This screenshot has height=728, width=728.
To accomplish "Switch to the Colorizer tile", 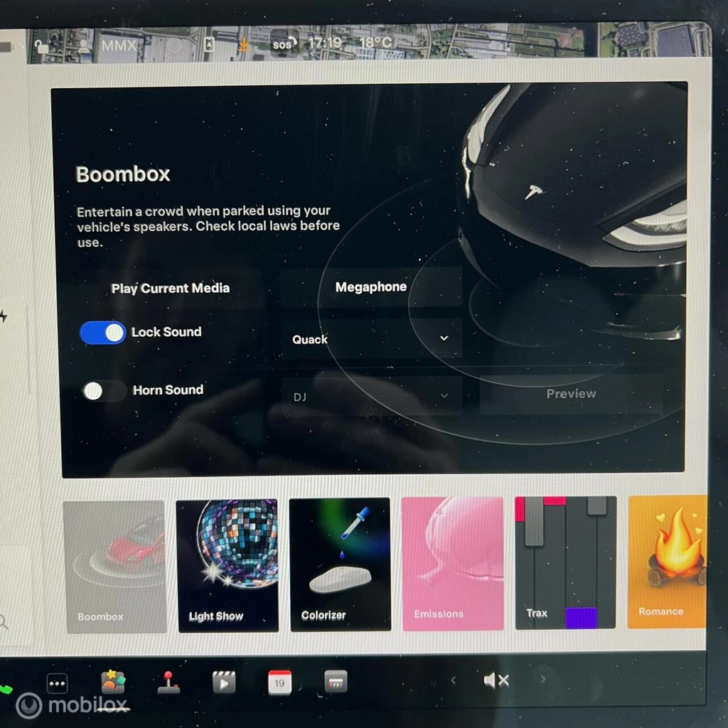I will tap(340, 564).
